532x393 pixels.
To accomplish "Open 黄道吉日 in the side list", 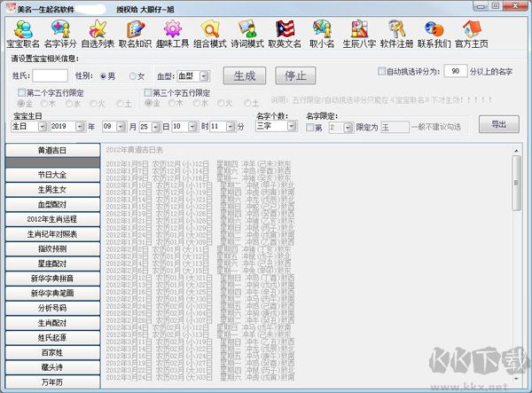I will pos(52,150).
